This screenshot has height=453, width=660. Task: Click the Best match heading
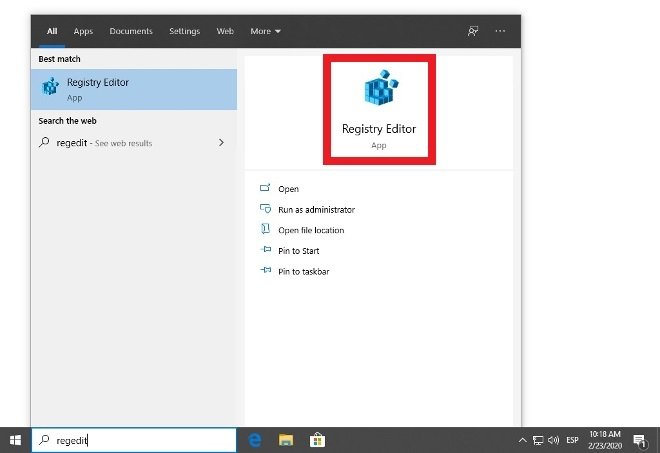(59, 59)
